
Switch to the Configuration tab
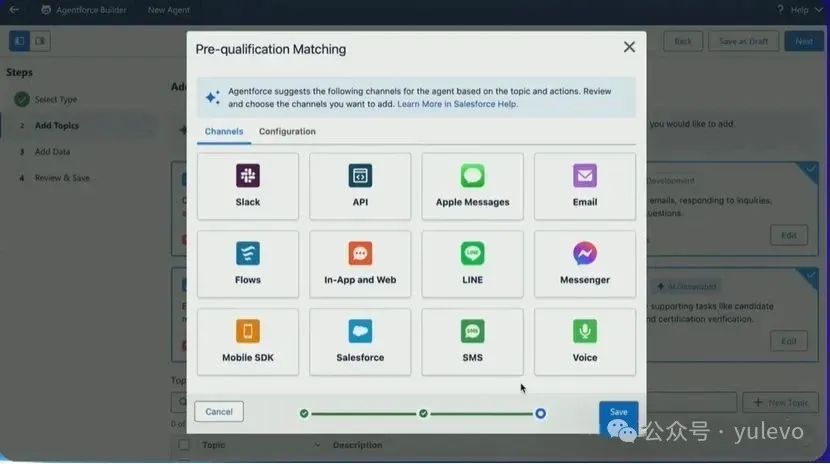(287, 131)
